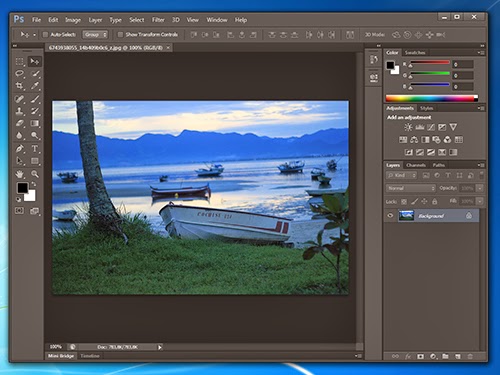Select the Rectangle shape tool
This screenshot has height=375, width=500.
[35, 161]
